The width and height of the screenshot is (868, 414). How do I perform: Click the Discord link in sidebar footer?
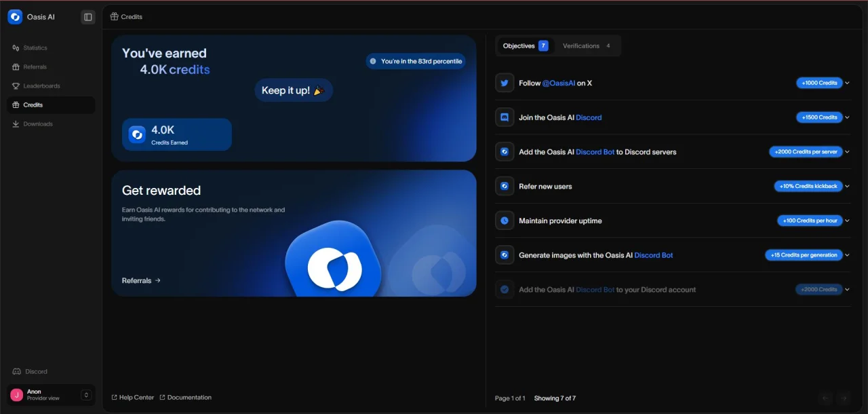31,372
